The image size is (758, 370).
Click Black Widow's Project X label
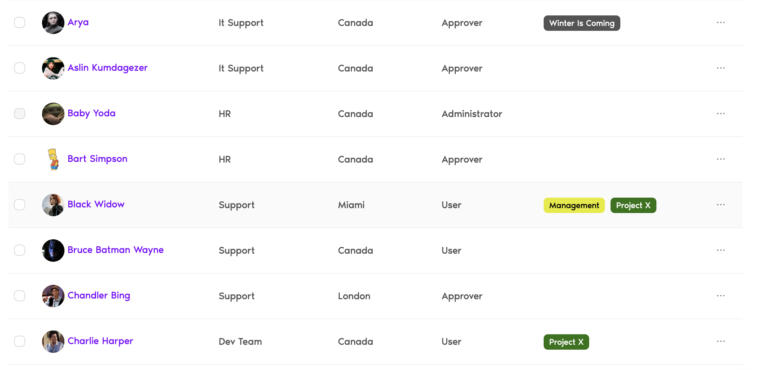pyautogui.click(x=633, y=205)
